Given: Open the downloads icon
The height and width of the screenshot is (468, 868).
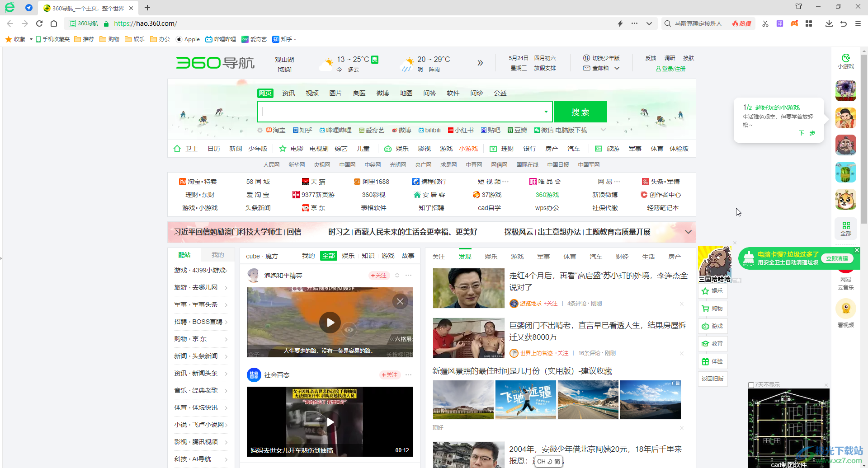Looking at the screenshot, I should coord(829,23).
